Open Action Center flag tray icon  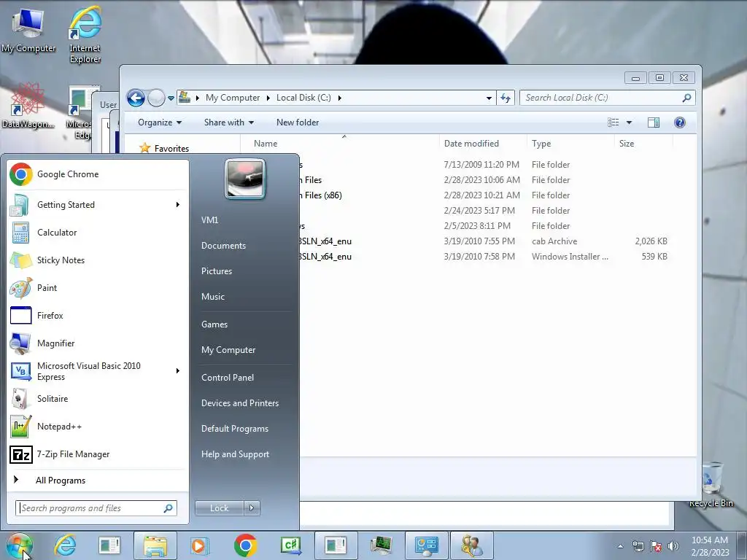[x=656, y=546]
